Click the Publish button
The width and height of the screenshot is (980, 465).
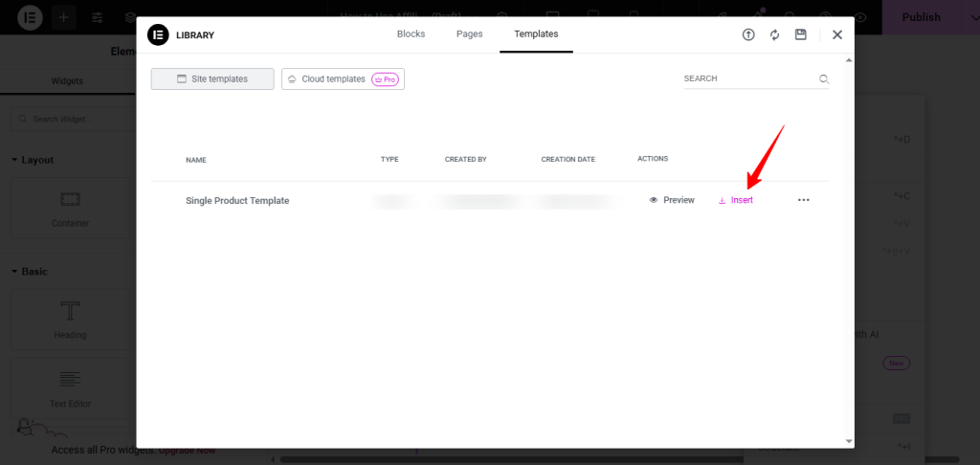(921, 17)
